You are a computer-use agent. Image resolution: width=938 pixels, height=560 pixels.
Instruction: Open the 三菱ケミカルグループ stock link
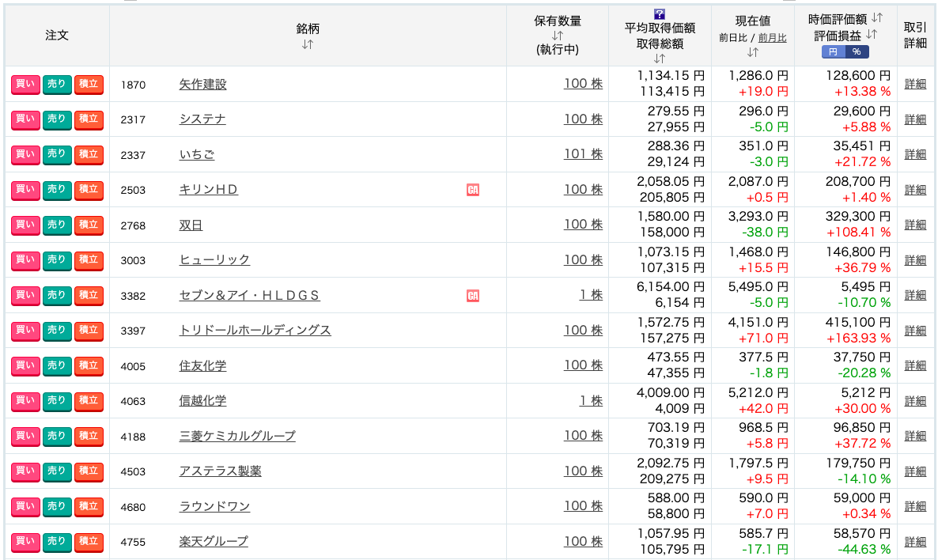[x=237, y=436]
